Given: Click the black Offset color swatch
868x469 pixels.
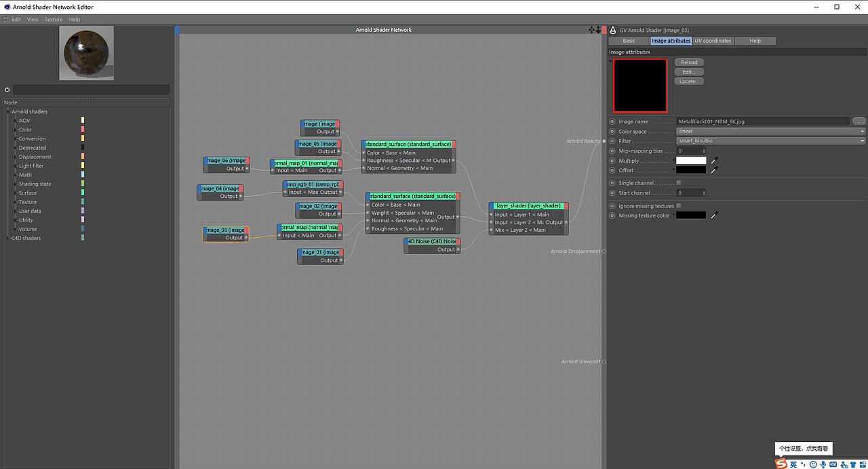Looking at the screenshot, I should coord(691,170).
